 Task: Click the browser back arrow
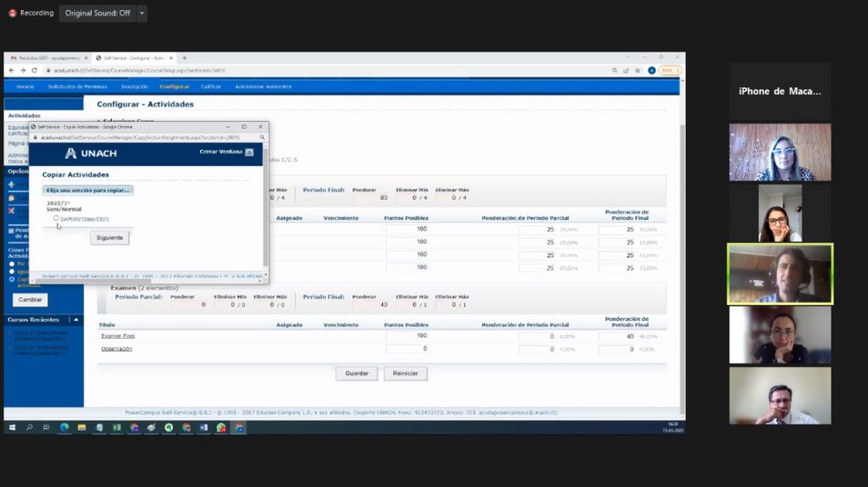coord(11,70)
